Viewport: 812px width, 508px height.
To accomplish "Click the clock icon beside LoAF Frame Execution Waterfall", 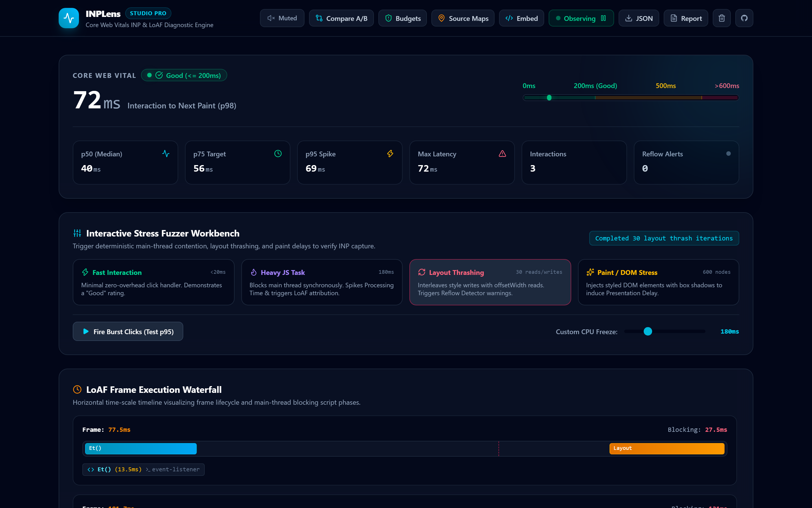I will [x=77, y=389].
